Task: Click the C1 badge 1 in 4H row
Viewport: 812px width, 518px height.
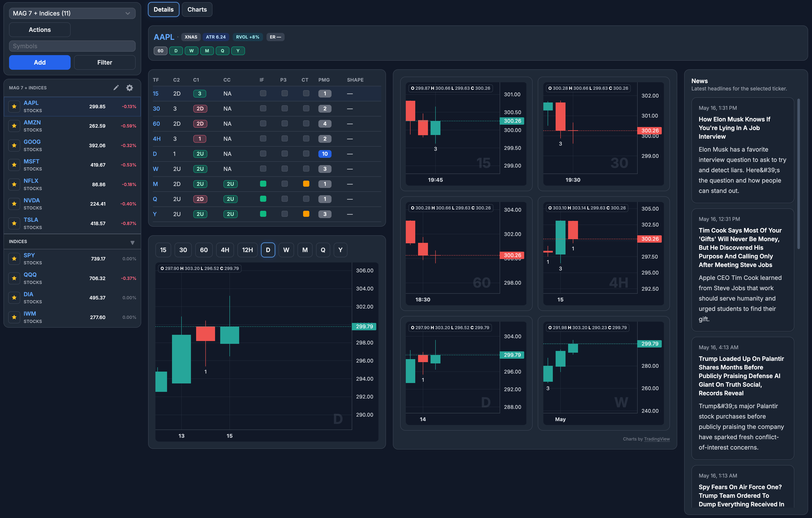Action: click(x=200, y=139)
